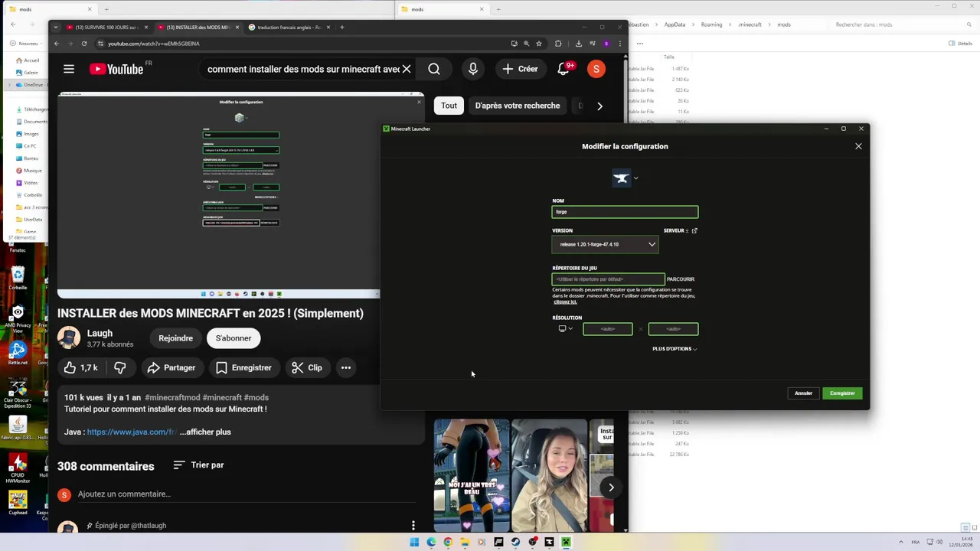Open the java.com link in description
The image size is (980, 551).
pyautogui.click(x=132, y=432)
